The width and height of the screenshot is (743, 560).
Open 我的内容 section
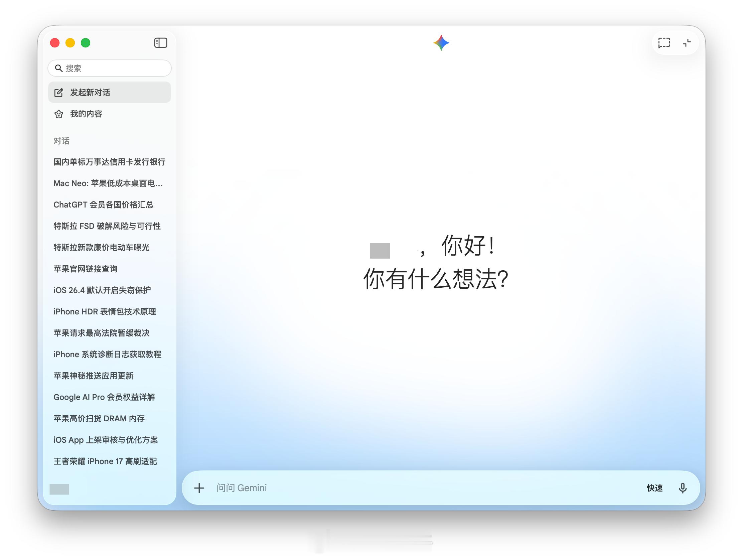[86, 114]
